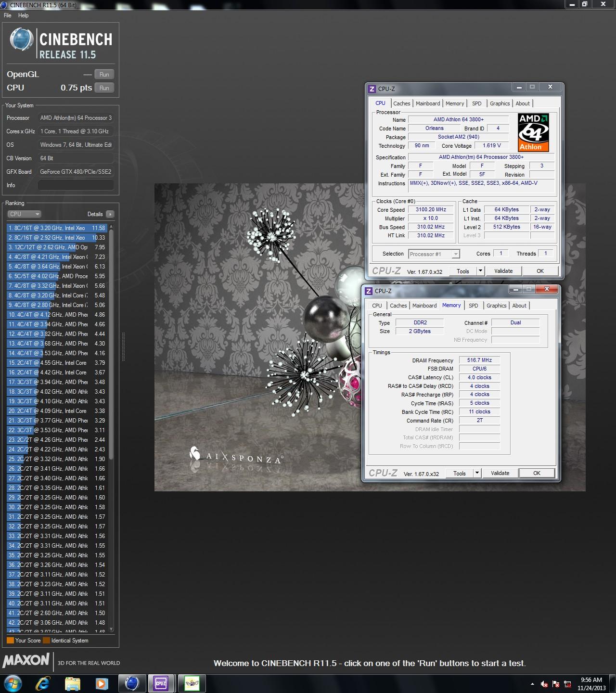Click the ranking list scrollbar
The width and height of the screenshot is (616, 693).
[x=112, y=344]
